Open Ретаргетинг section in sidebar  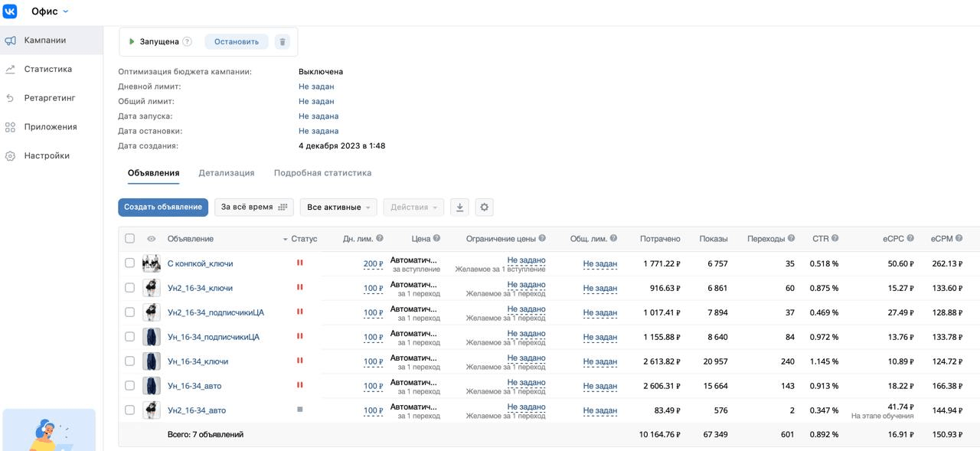click(51, 98)
